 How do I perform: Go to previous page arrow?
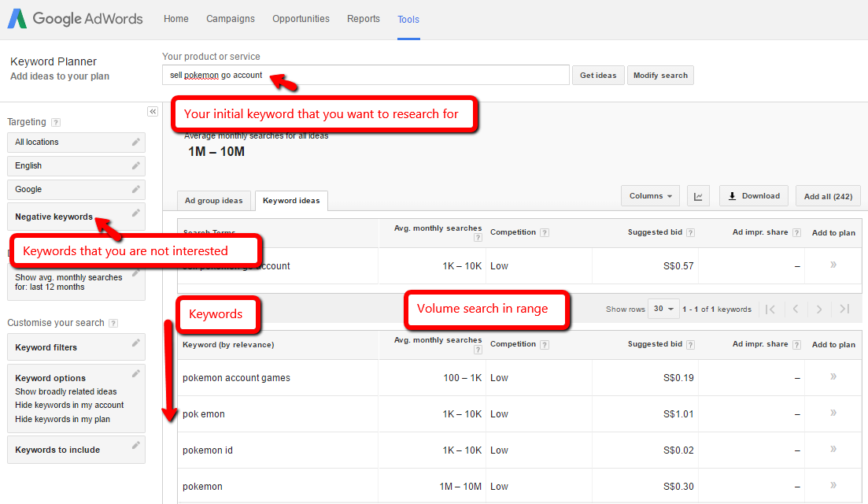click(796, 309)
